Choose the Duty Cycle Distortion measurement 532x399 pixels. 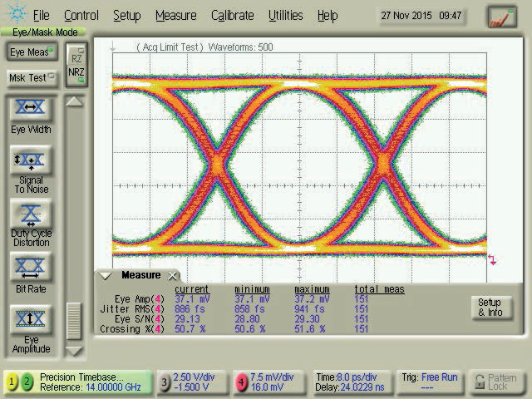point(31,214)
